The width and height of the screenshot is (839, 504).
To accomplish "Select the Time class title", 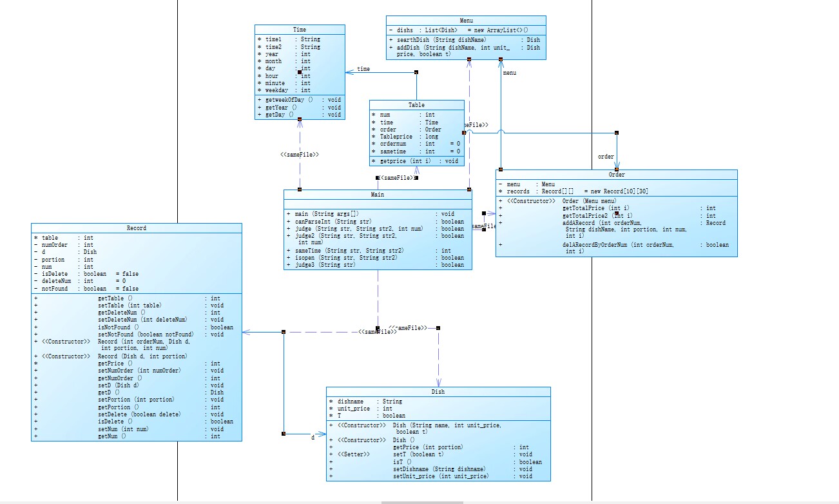I will point(300,30).
